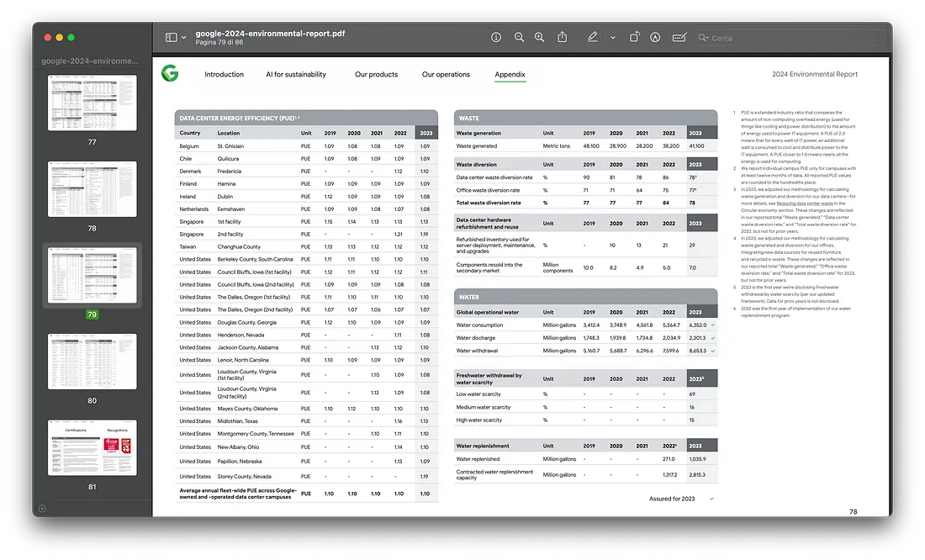Click the Quilicura location cell
The width and height of the screenshot is (925, 560).
click(228, 159)
